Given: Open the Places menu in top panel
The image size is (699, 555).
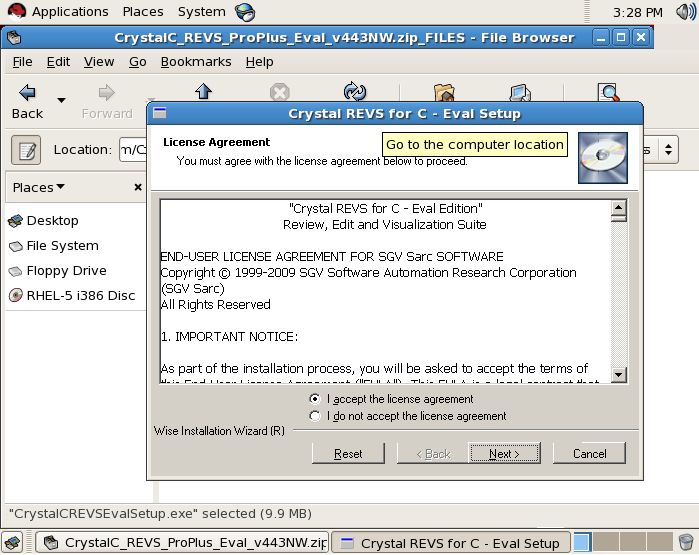Looking at the screenshot, I should pyautogui.click(x=143, y=12).
